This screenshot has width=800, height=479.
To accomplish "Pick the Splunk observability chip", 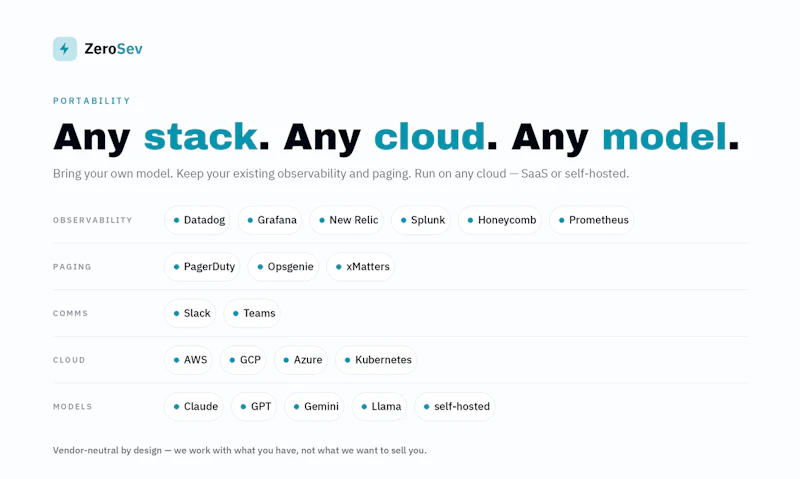I will [x=421, y=220].
